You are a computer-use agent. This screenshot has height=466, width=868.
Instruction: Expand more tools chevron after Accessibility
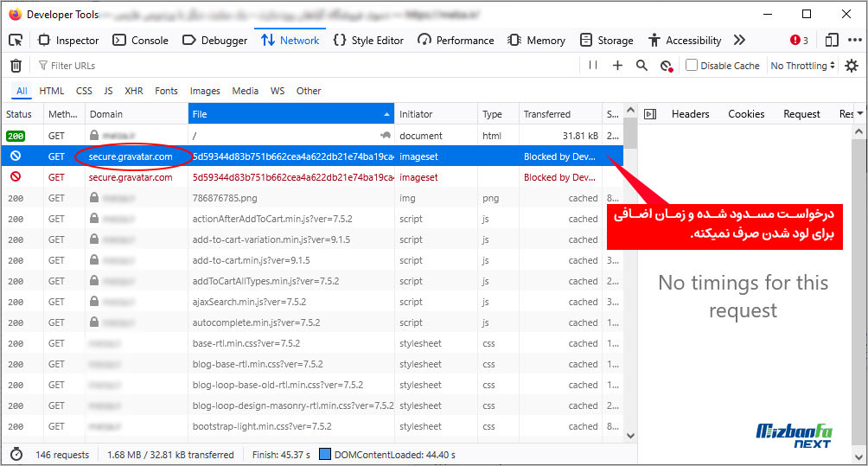pyautogui.click(x=739, y=40)
